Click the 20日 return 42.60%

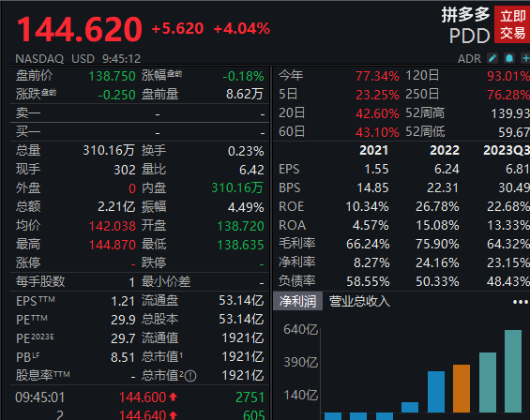[377, 113]
